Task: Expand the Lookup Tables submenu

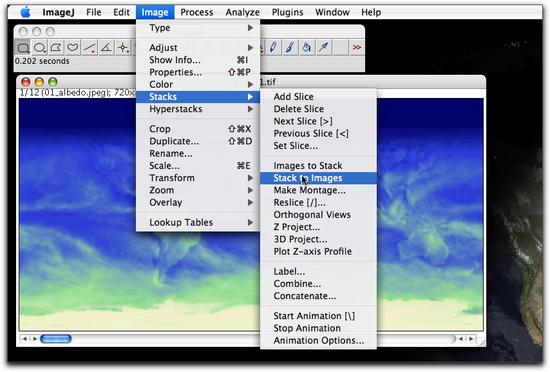Action: 198,222
